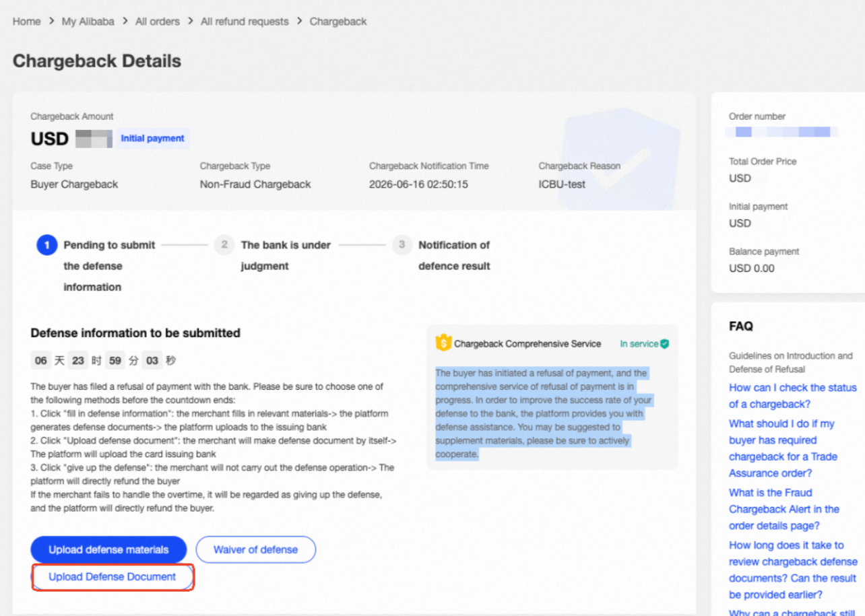
Task: Navigate to All orders breadcrumb
Action: tap(158, 22)
